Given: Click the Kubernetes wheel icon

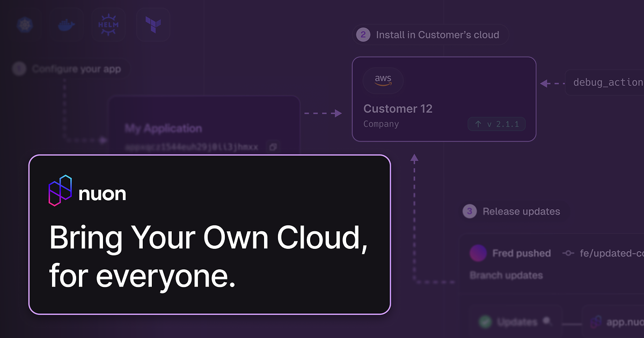Looking at the screenshot, I should (x=23, y=25).
